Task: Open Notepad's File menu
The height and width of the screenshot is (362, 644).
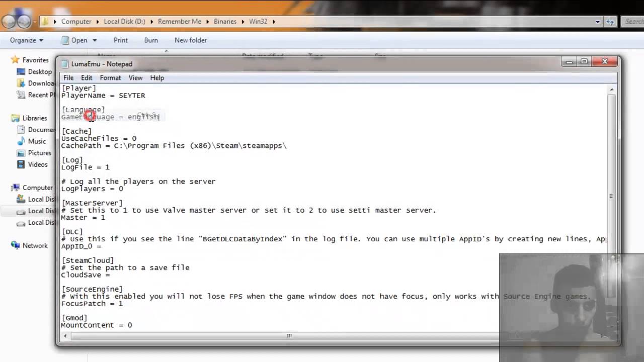Action: click(x=68, y=78)
